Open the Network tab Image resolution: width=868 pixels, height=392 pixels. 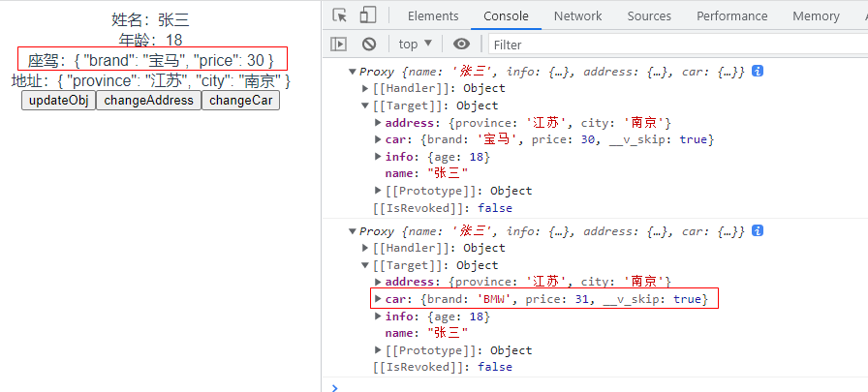click(578, 16)
